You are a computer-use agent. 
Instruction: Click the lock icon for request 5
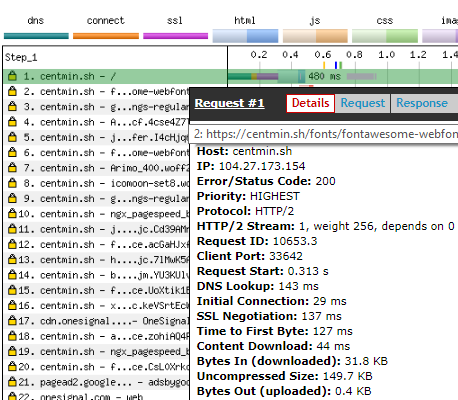12,137
